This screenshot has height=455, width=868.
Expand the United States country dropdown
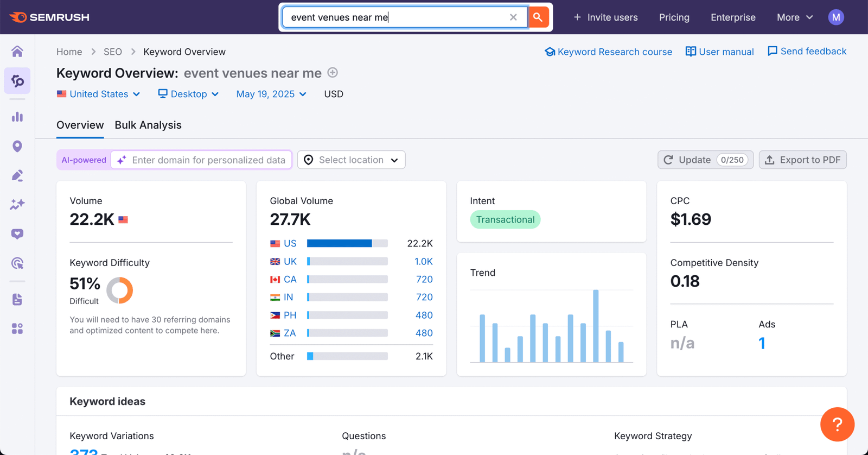(99, 94)
